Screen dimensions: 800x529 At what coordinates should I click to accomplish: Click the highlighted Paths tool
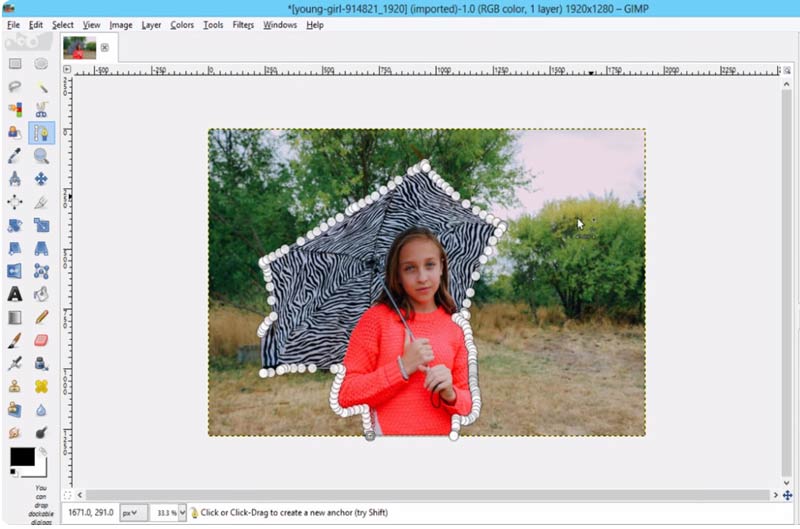point(41,133)
